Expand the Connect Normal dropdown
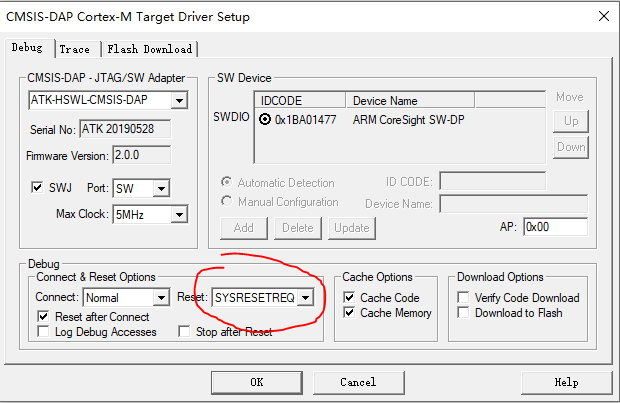The height and width of the screenshot is (403, 620). click(x=161, y=297)
